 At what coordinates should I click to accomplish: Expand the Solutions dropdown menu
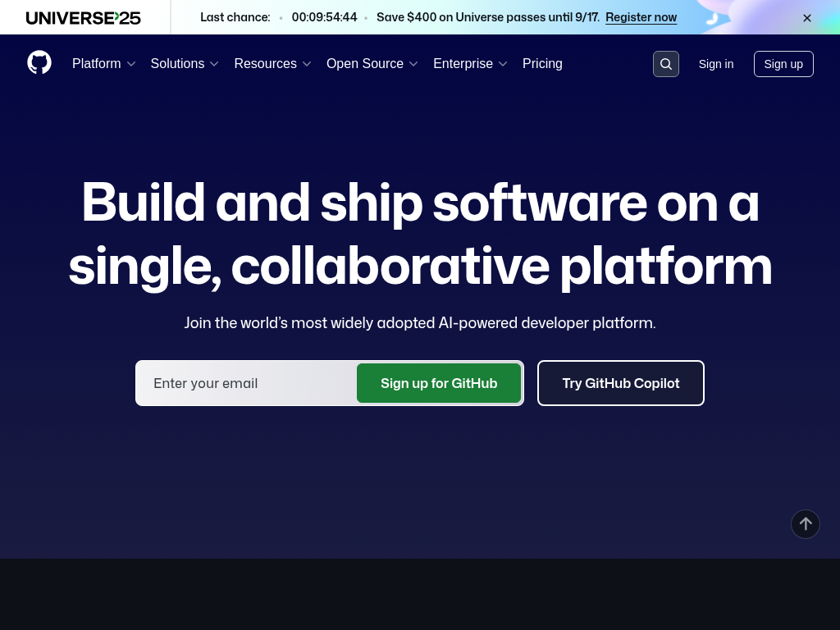click(185, 64)
